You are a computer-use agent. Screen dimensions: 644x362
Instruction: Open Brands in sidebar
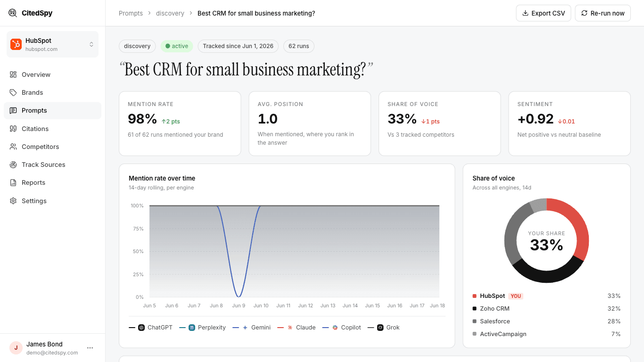coord(52,92)
